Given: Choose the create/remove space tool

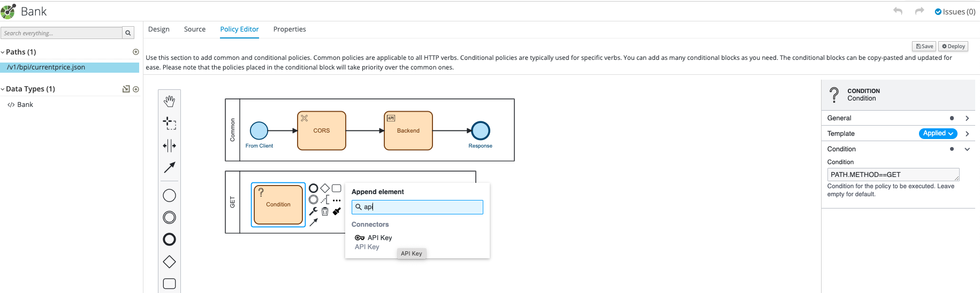Looking at the screenshot, I should (169, 145).
